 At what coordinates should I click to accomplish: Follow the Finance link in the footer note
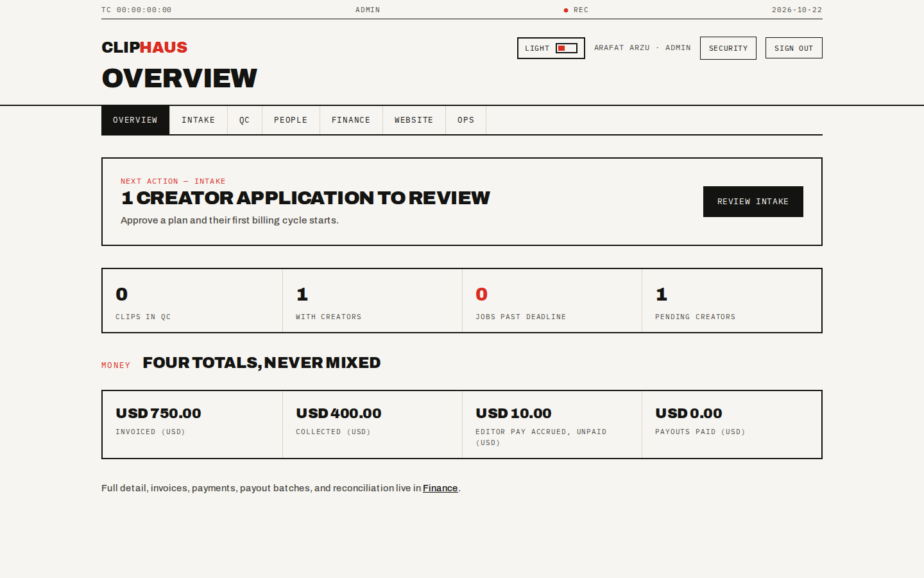(x=440, y=488)
